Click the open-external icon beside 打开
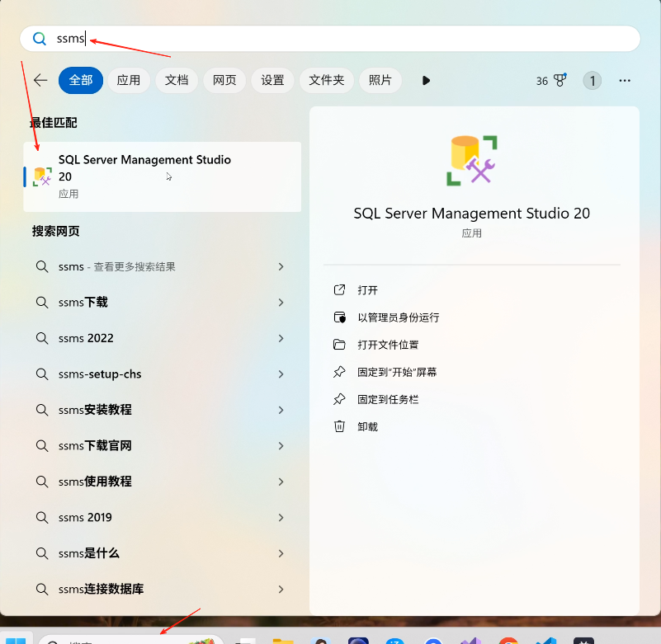The height and width of the screenshot is (644, 661). [x=339, y=289]
